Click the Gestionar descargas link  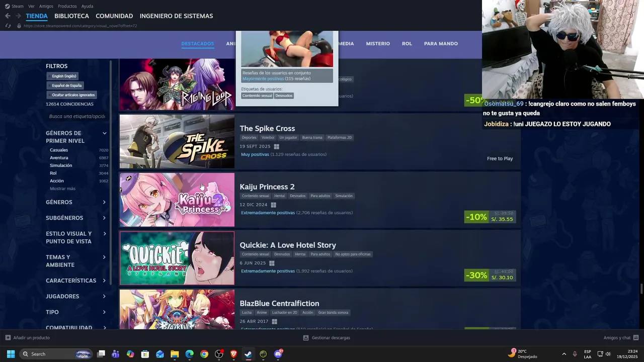331,338
